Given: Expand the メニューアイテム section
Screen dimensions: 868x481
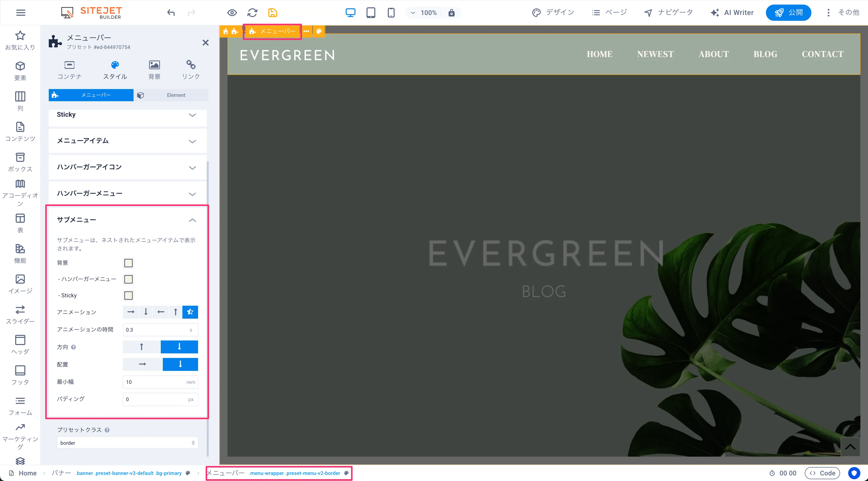Looking at the screenshot, I should tap(127, 141).
